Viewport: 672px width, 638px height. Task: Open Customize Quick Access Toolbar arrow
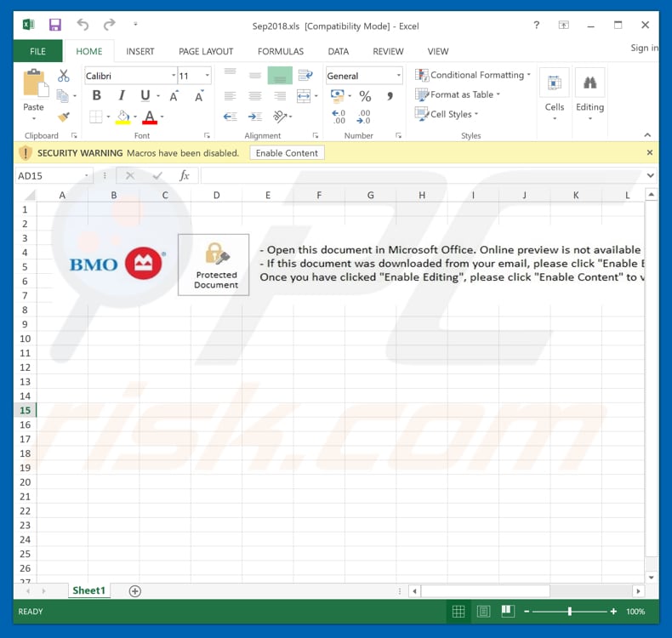[x=135, y=25]
